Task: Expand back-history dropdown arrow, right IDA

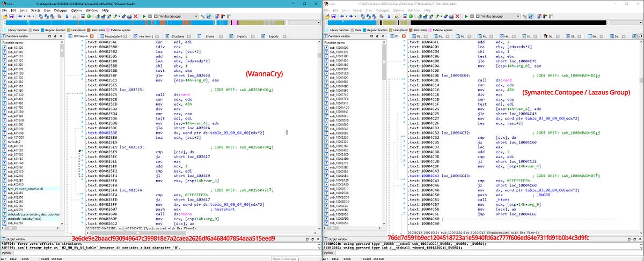Action: click(x=346, y=17)
